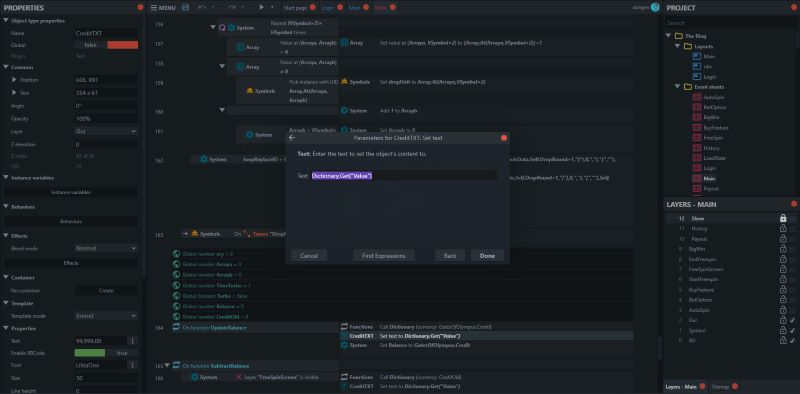Close the Start page tab
The width and height of the screenshot is (800, 394).
(x=313, y=8)
